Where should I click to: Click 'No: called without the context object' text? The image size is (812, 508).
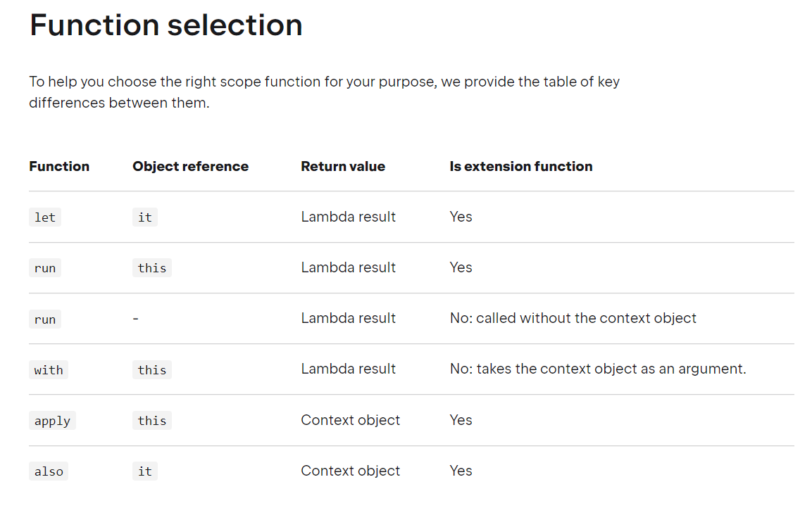573,318
